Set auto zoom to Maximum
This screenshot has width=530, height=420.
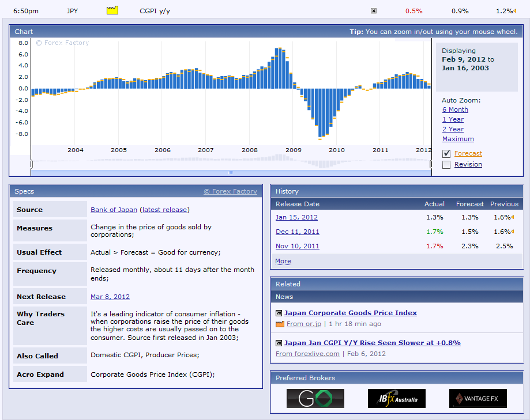(458, 139)
